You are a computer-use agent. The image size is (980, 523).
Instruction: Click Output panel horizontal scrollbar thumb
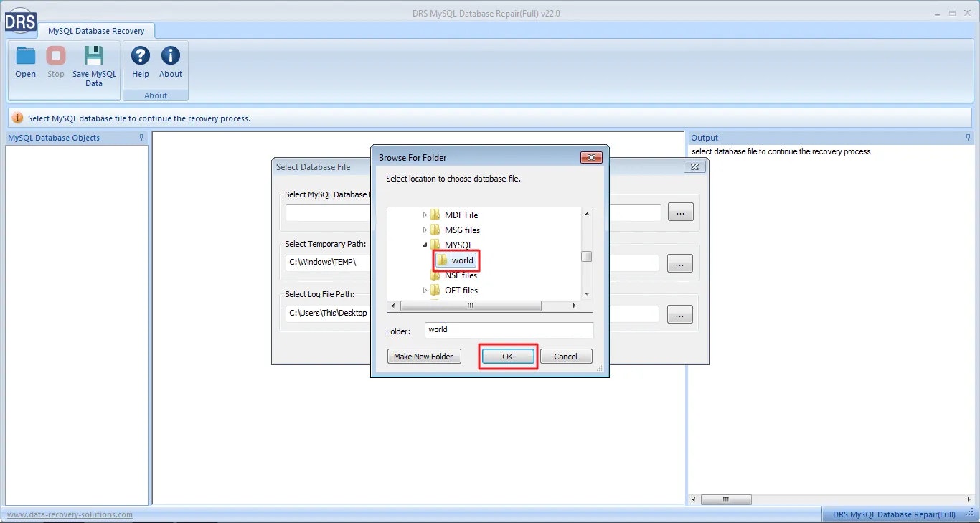(x=726, y=499)
